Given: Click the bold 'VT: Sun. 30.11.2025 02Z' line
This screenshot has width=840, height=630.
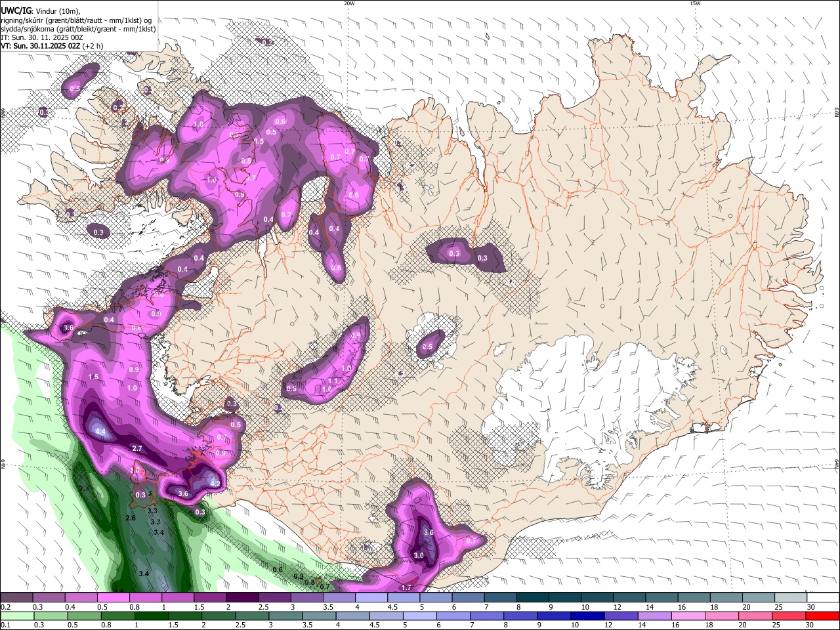Looking at the screenshot, I should click(x=40, y=46).
